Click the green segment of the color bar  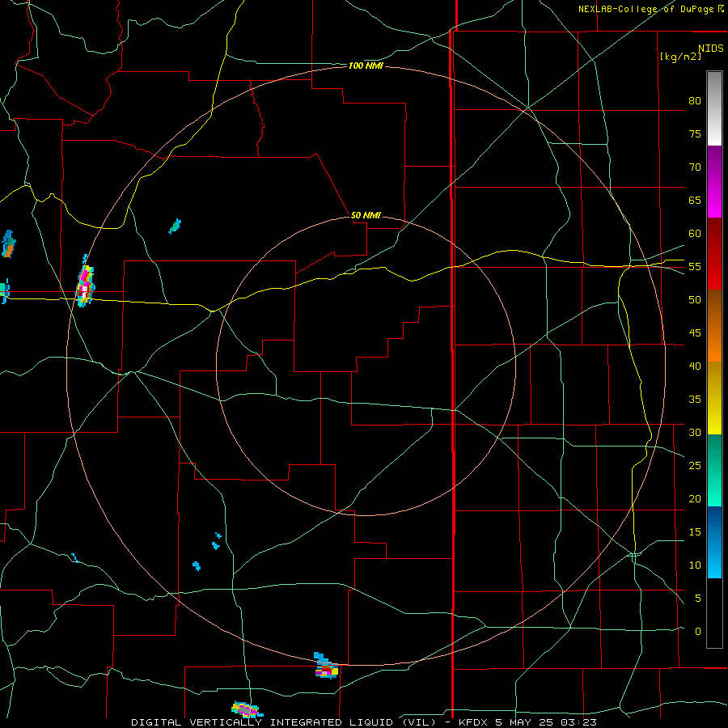(x=714, y=470)
